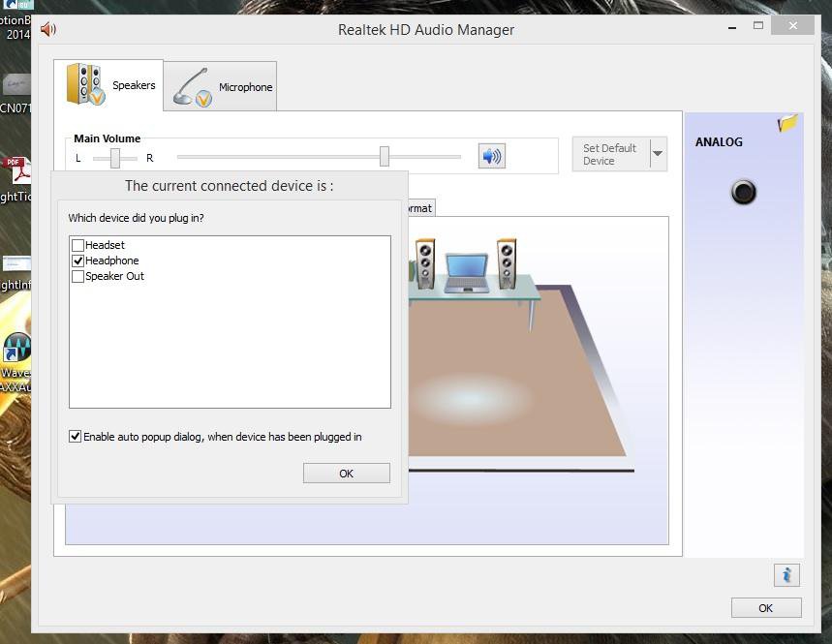
Task: Click 'The current connected device is :' heading
Action: [230, 186]
